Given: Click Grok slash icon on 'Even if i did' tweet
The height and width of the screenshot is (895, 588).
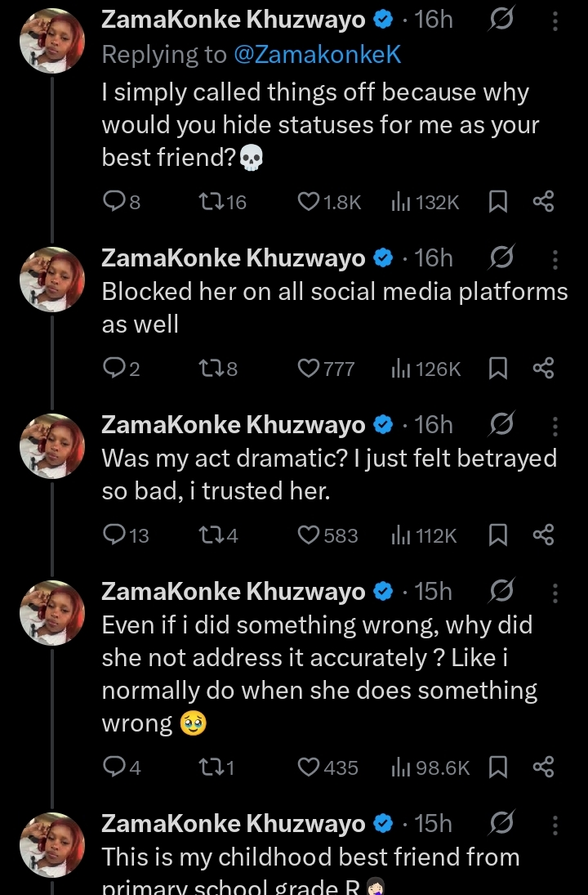Looking at the screenshot, I should (x=501, y=593).
